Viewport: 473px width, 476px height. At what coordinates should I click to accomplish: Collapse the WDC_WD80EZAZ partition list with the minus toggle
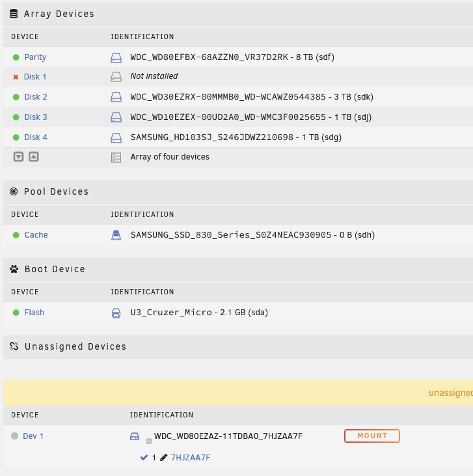point(148,441)
